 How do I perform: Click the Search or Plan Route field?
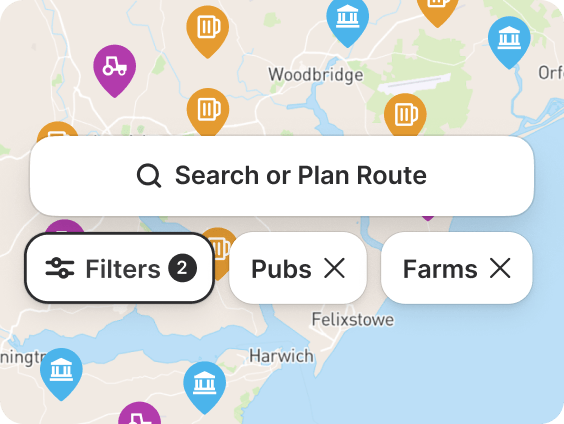click(282, 176)
